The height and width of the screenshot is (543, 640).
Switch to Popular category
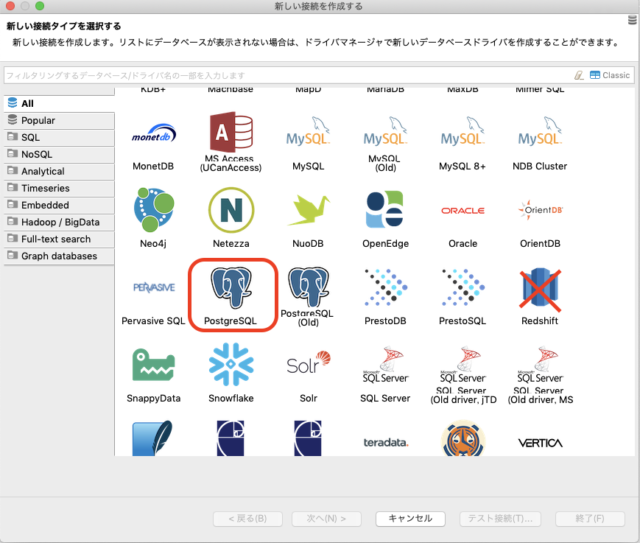coord(59,120)
